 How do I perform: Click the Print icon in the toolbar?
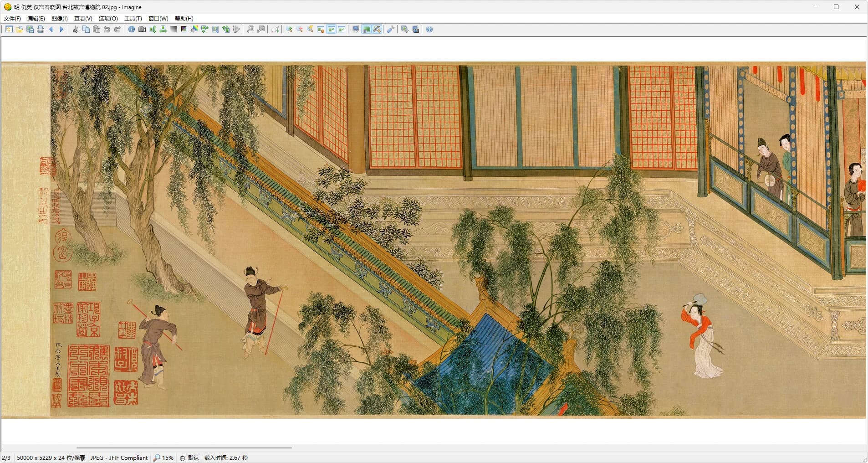pyautogui.click(x=41, y=30)
